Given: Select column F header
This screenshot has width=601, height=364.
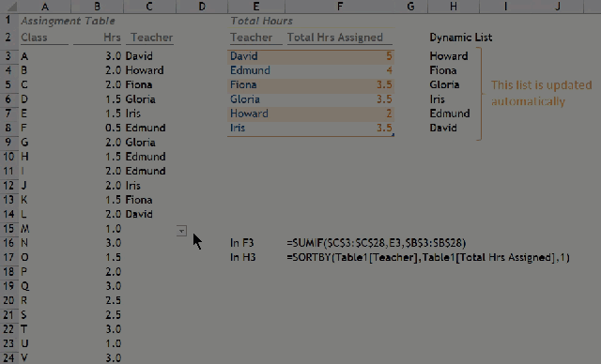Looking at the screenshot, I should [x=340, y=7].
